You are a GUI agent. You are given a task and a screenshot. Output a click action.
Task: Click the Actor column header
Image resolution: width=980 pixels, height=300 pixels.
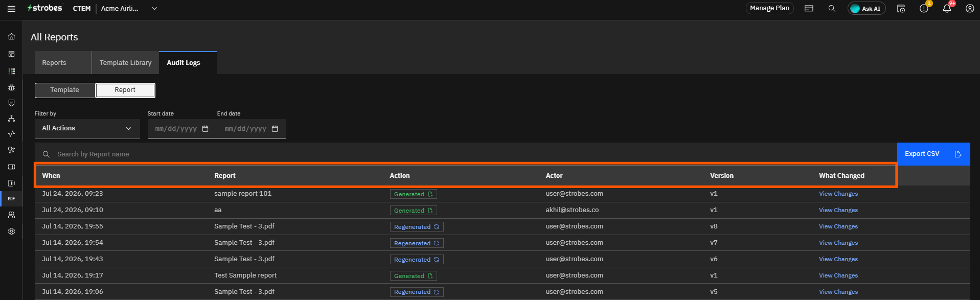(x=554, y=176)
